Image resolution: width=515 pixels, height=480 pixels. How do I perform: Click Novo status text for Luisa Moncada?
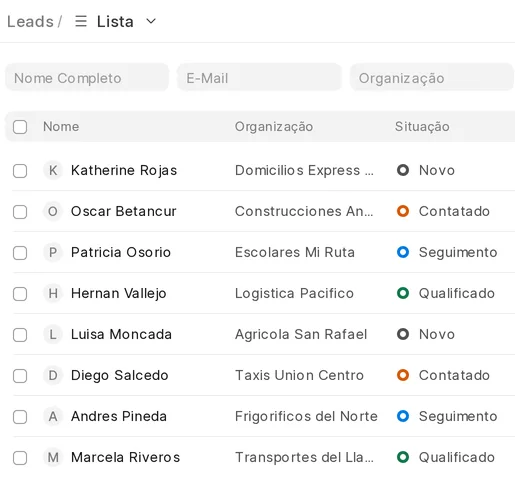(x=437, y=334)
